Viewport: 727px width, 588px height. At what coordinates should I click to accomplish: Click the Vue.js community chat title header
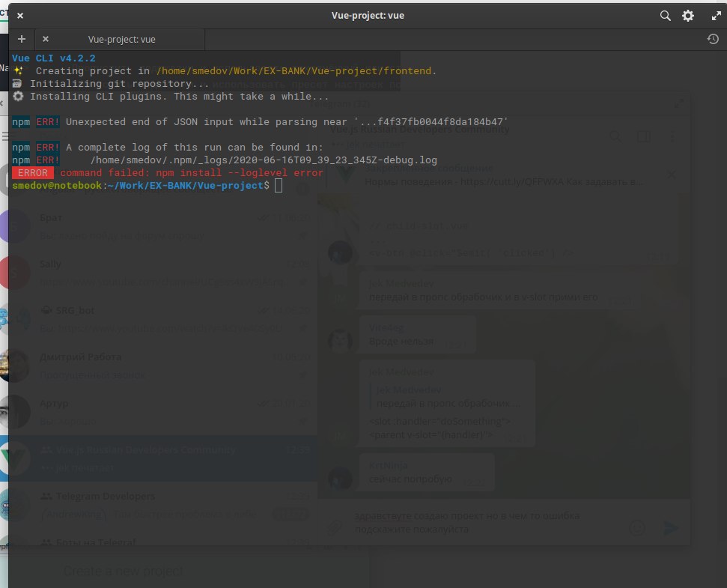[x=420, y=130]
